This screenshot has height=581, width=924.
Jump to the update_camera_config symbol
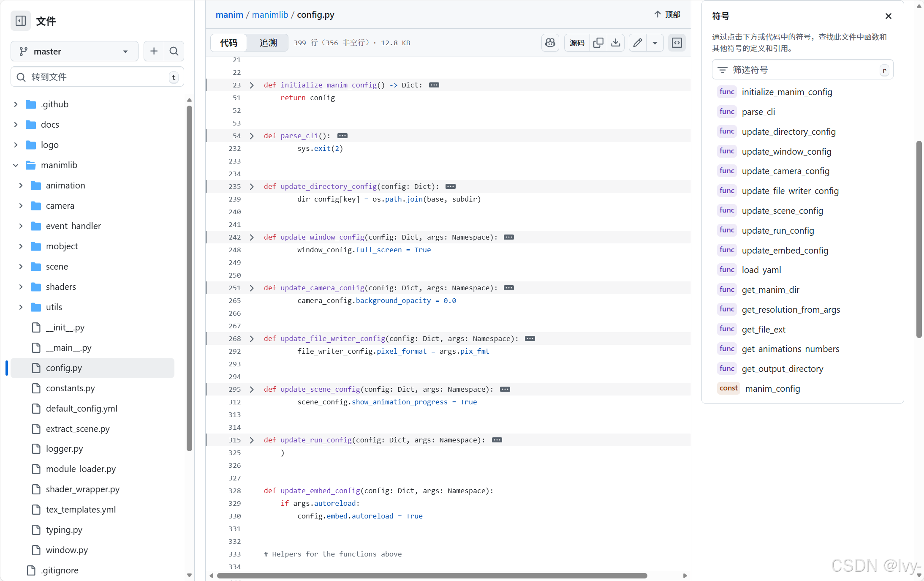pos(785,171)
